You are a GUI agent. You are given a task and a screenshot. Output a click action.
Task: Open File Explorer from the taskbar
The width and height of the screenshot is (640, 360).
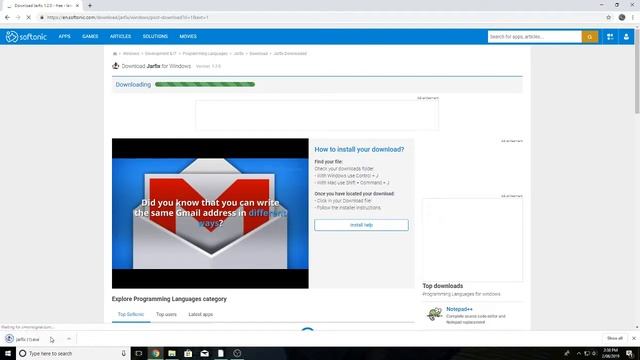[172, 353]
